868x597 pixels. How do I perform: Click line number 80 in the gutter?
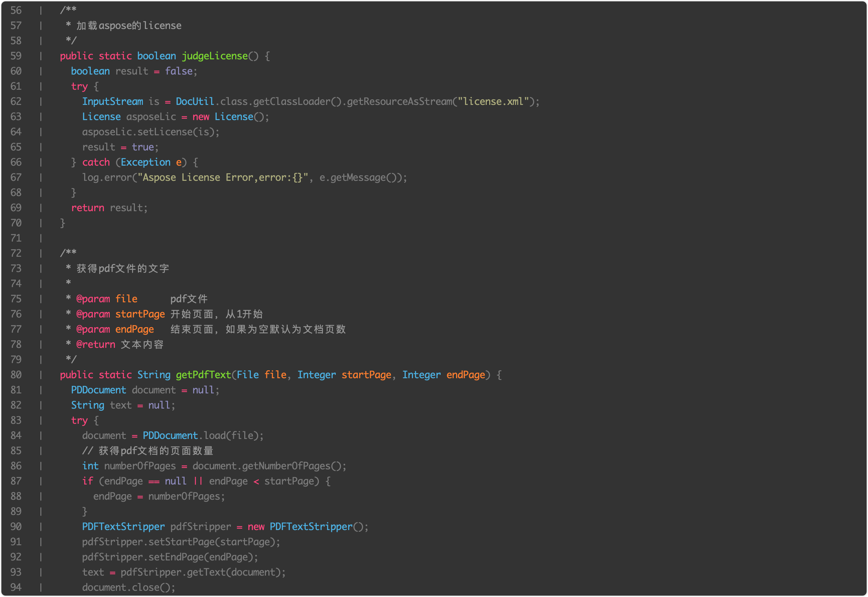[x=16, y=375]
